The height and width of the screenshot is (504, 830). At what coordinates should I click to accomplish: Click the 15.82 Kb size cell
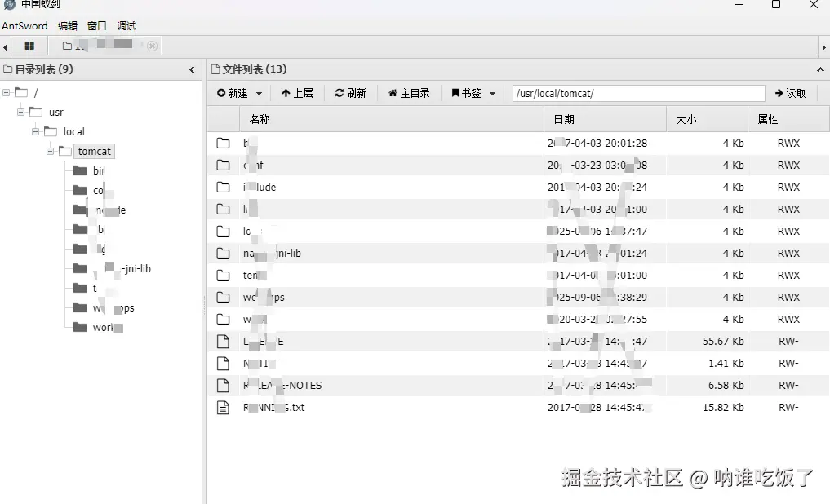pyautogui.click(x=723, y=408)
